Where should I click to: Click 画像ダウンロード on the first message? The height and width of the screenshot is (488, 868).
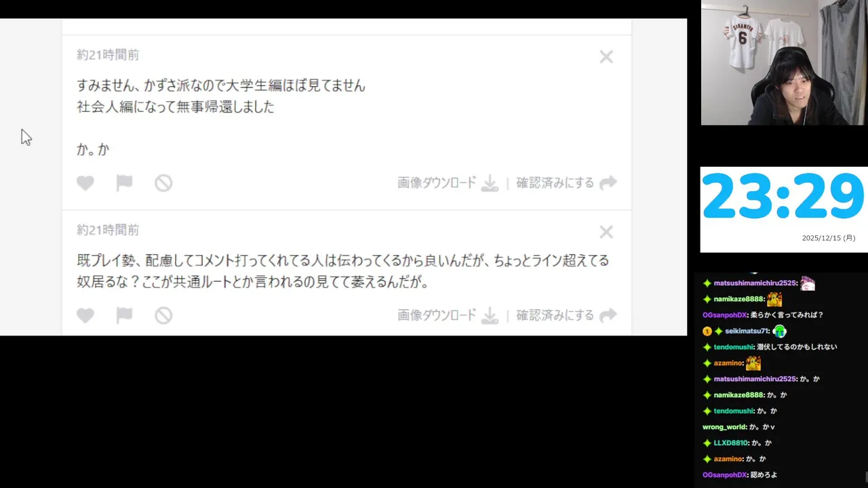[437, 183]
